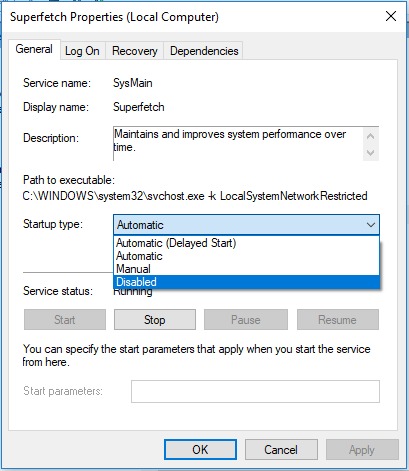
Task: Switch to the General tab
Action: [x=34, y=49]
